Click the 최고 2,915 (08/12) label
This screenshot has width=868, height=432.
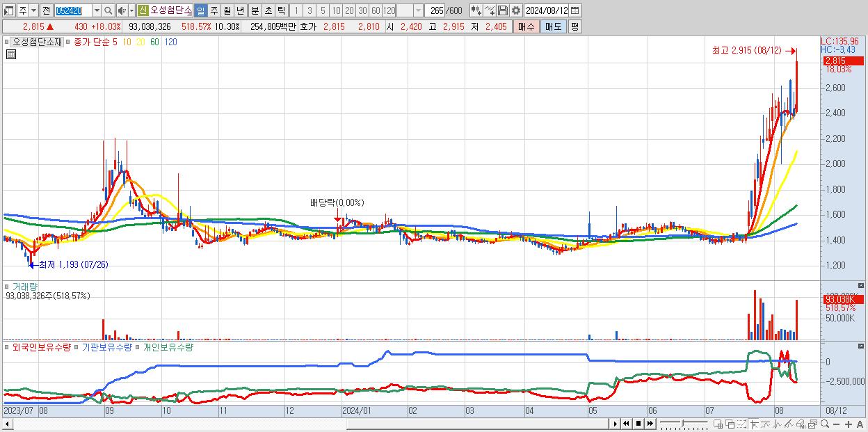pyautogui.click(x=747, y=50)
